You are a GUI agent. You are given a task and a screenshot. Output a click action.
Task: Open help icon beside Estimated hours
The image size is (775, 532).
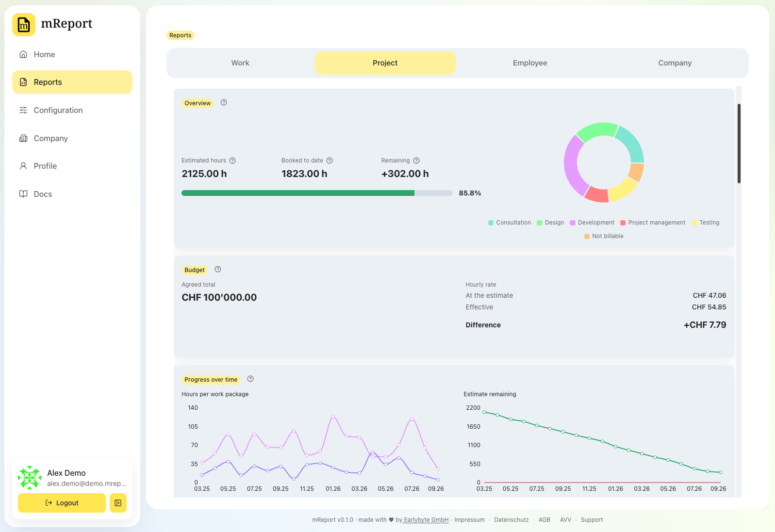232,161
